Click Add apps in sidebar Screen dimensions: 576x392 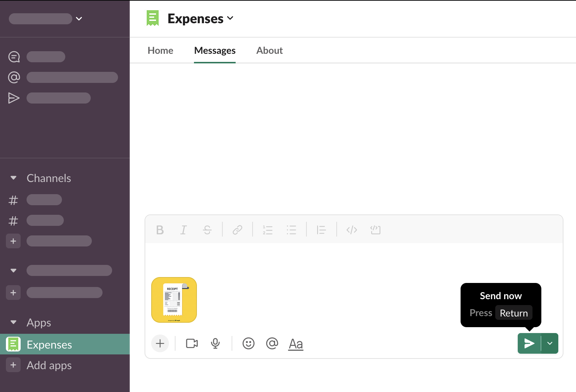pyautogui.click(x=49, y=365)
